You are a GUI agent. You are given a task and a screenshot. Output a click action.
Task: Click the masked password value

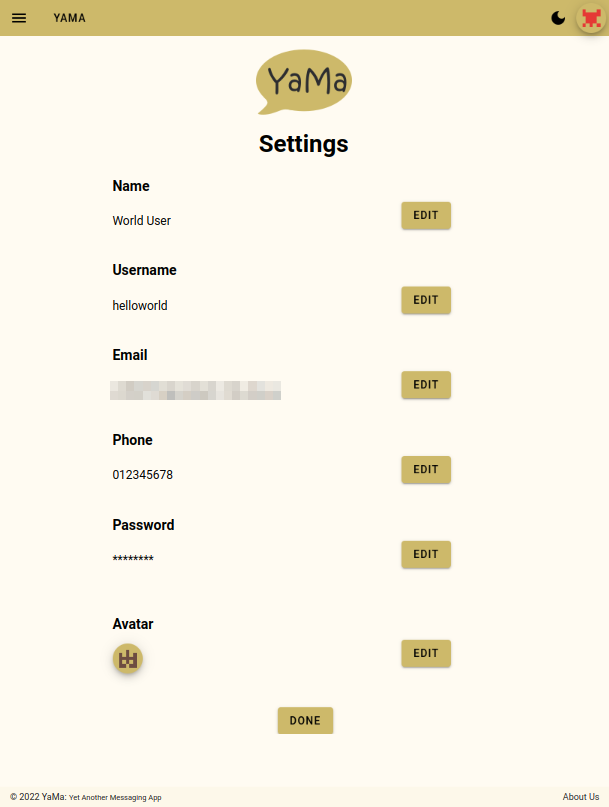(133, 559)
